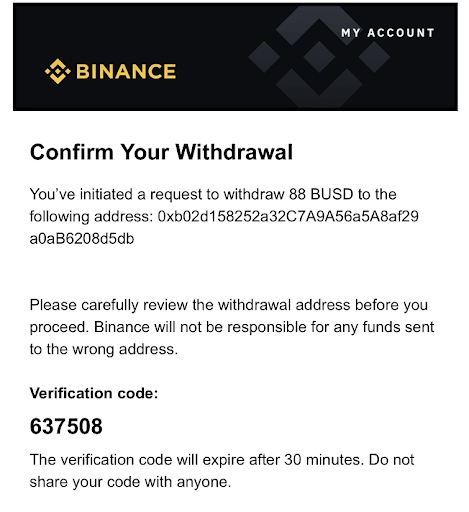Select the Confirm Your Withdrawal heading
The width and height of the screenshot is (469, 512).
161,152
